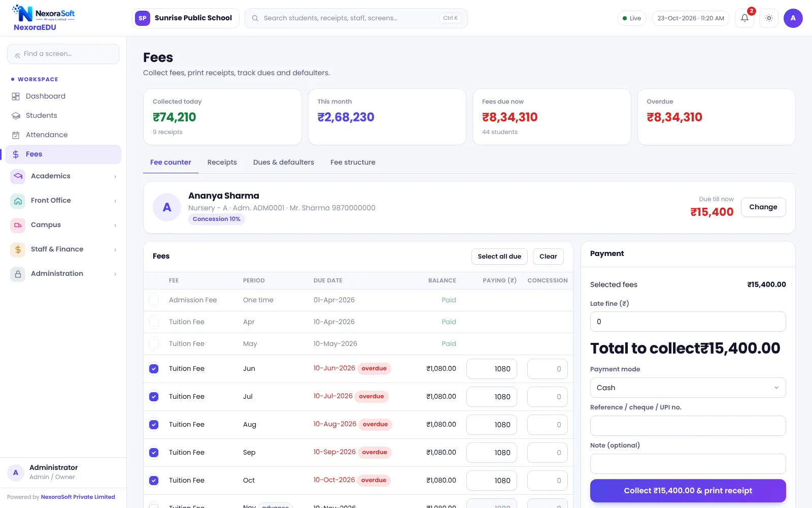The image size is (812, 508).
Task: Click the Reference / cheque / UPI field
Action: point(688,426)
